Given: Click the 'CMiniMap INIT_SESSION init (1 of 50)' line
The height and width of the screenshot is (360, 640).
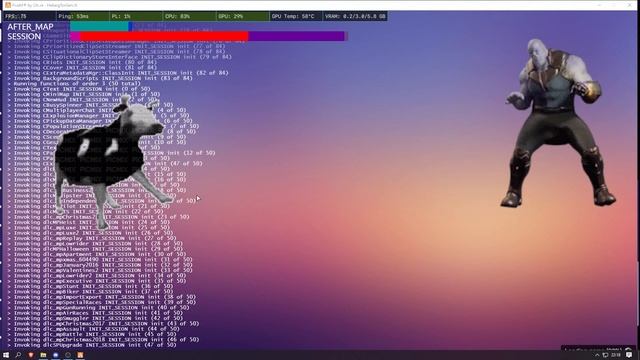Looking at the screenshot, I should coord(84,94).
